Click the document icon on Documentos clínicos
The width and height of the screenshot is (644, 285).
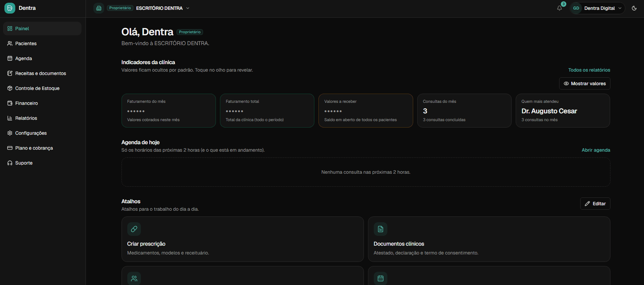point(381,229)
